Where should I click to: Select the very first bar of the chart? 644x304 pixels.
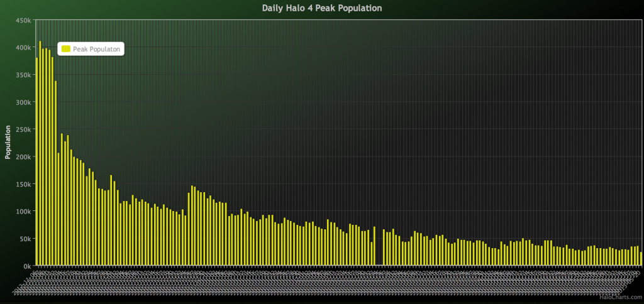point(37,161)
